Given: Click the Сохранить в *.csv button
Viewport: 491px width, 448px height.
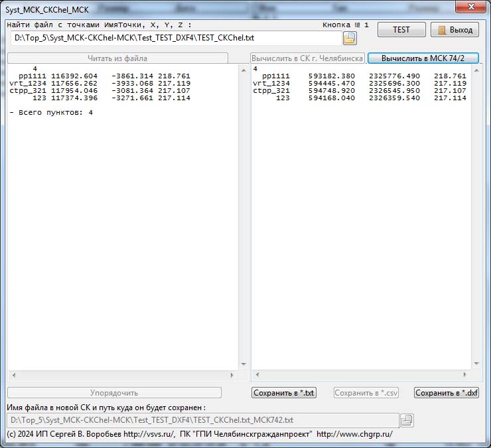Looking at the screenshot, I should [366, 393].
